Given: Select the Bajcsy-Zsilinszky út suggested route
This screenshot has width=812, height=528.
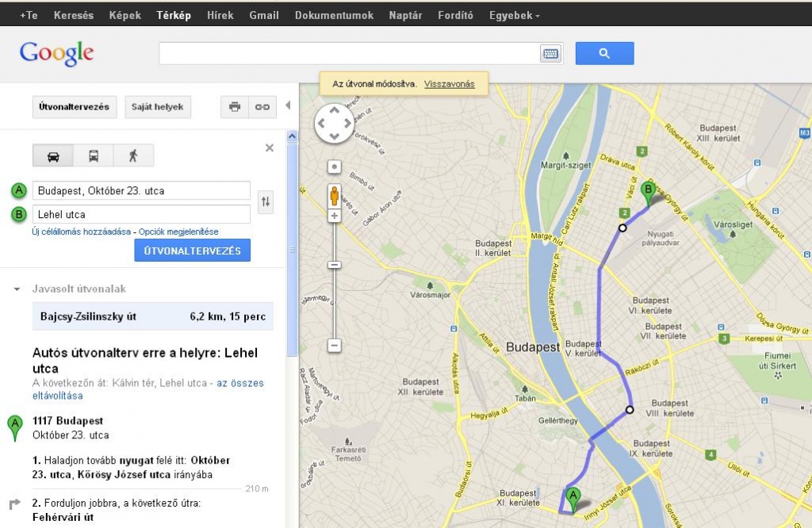Looking at the screenshot, I should click(153, 316).
